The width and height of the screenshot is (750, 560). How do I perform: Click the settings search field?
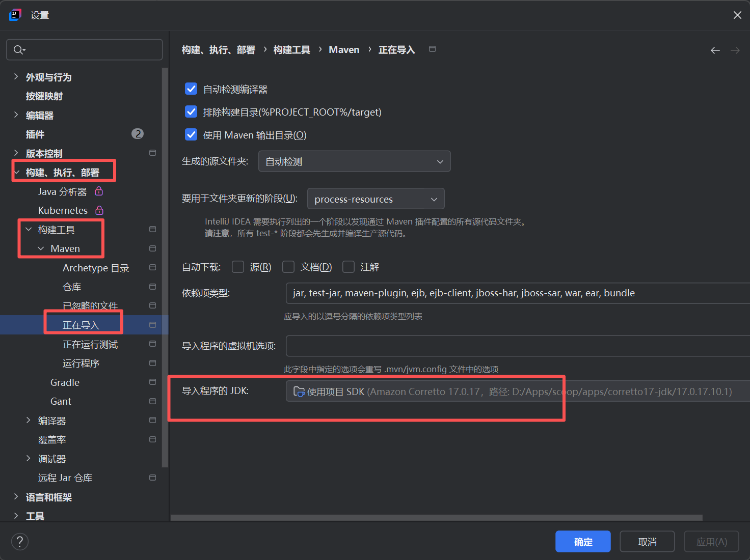coord(85,50)
